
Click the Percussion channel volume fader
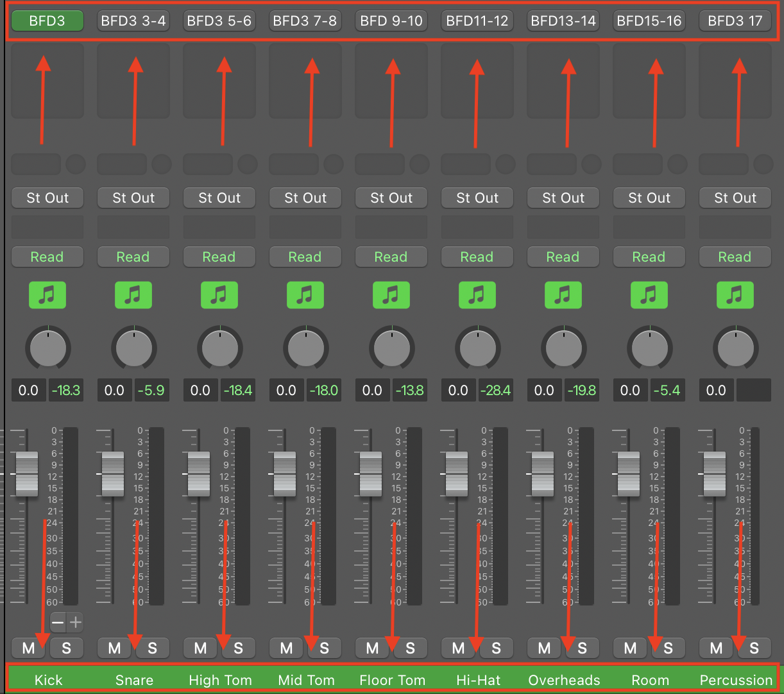click(x=715, y=473)
